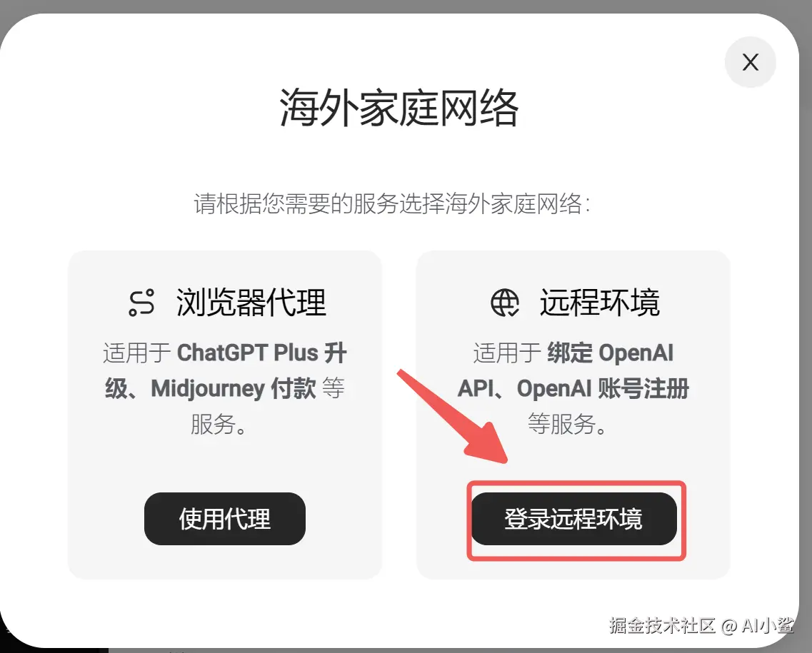Select the 浏览器代理 heading
Image resolution: width=812 pixels, height=653 pixels.
(x=251, y=302)
